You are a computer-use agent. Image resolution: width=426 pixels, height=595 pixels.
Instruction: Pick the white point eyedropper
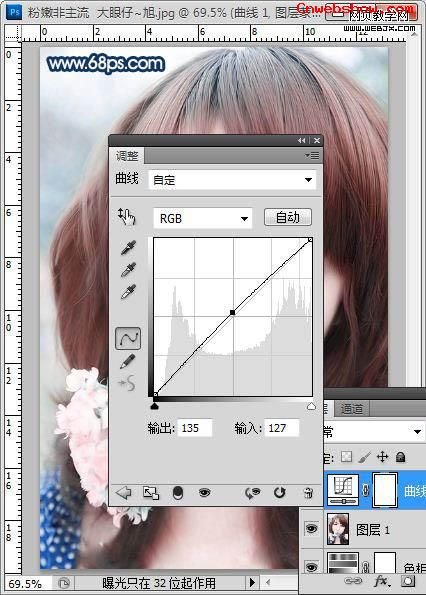(128, 292)
